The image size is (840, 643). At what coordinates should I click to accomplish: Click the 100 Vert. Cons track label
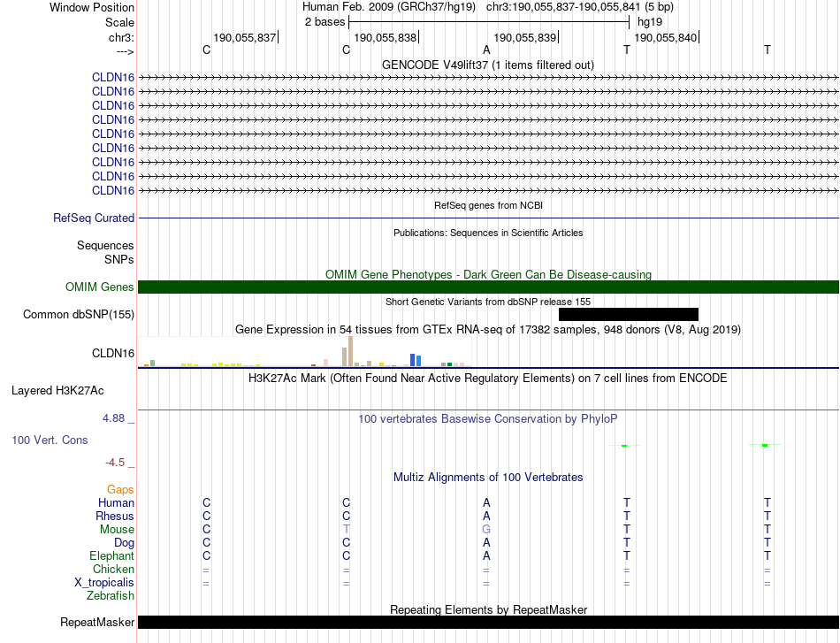pyautogui.click(x=50, y=440)
